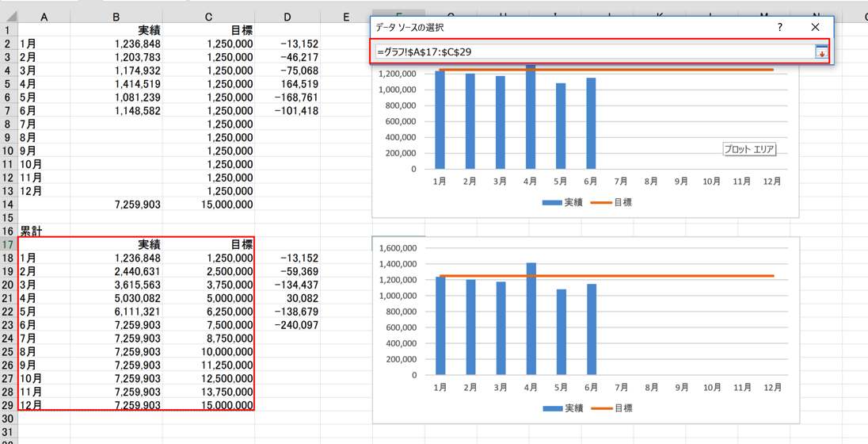This screenshot has height=444, width=868.
Task: Select cumulative cell 2,440,631
Action: pyautogui.click(x=116, y=272)
